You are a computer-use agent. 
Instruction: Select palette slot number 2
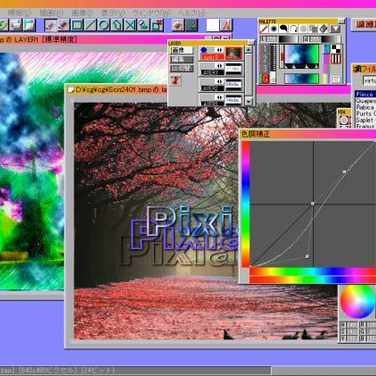click(265, 59)
